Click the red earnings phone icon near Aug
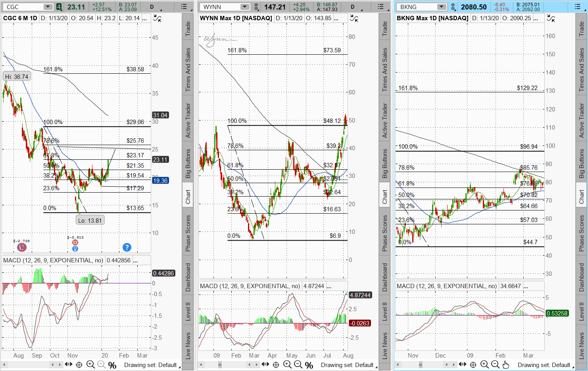Screen dimensions: 588x371 [x=22, y=247]
